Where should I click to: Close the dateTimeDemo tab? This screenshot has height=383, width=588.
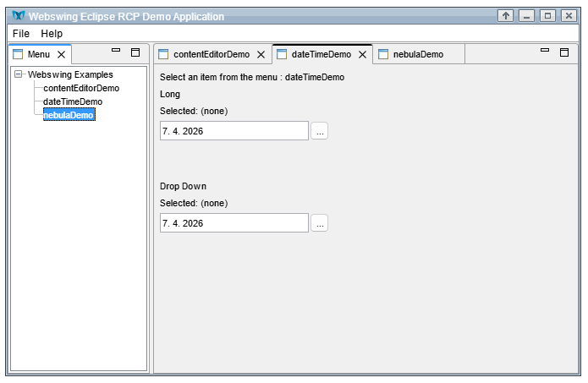(362, 54)
